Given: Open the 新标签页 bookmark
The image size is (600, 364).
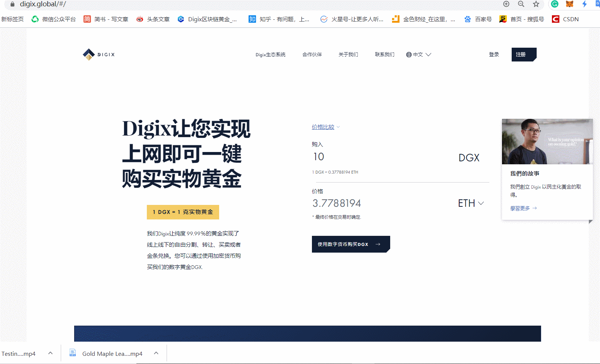Looking at the screenshot, I should (12, 19).
